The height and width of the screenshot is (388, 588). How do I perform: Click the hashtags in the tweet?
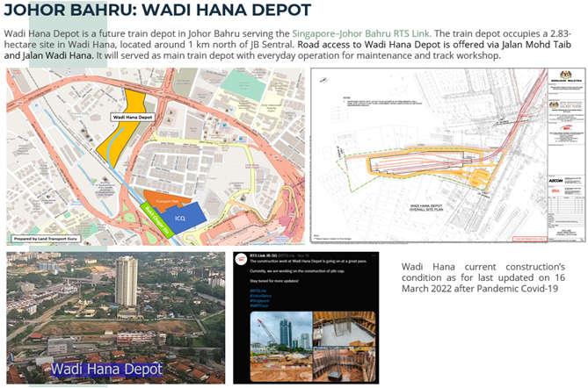point(261,298)
